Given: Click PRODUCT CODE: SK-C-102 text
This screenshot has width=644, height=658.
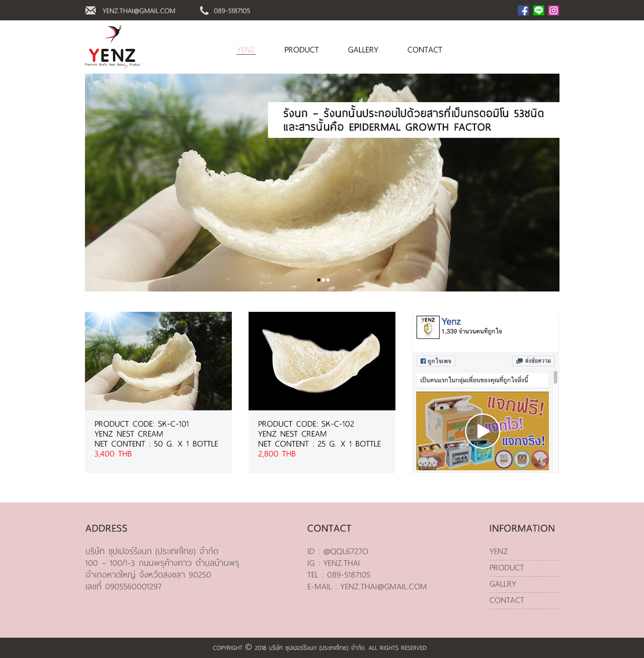Looking at the screenshot, I should point(306,424).
